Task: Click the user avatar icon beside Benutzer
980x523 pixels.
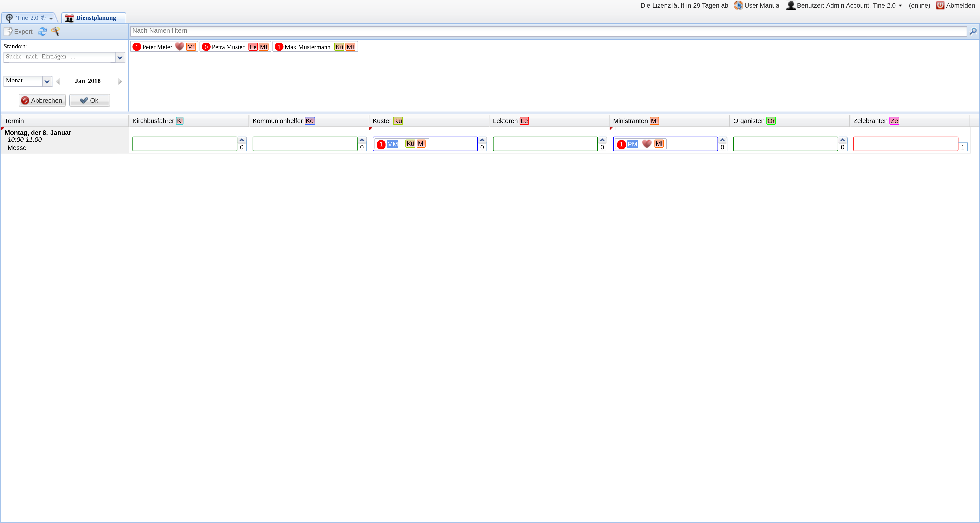Action: (791, 5)
